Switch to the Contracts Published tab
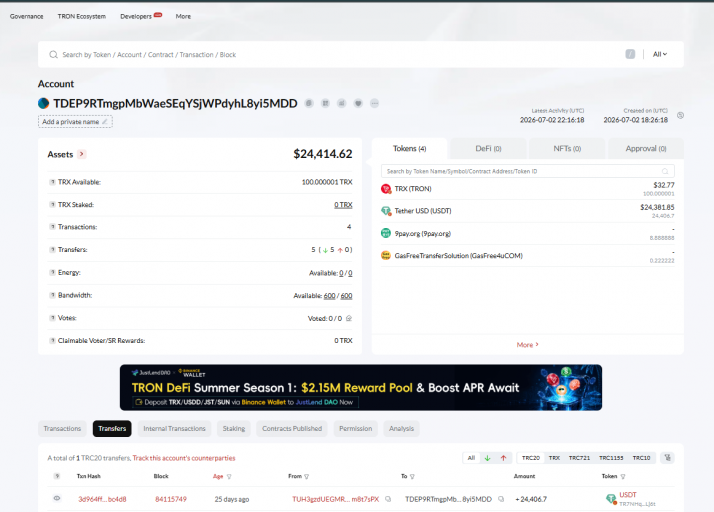This screenshot has width=714, height=512. [x=292, y=429]
